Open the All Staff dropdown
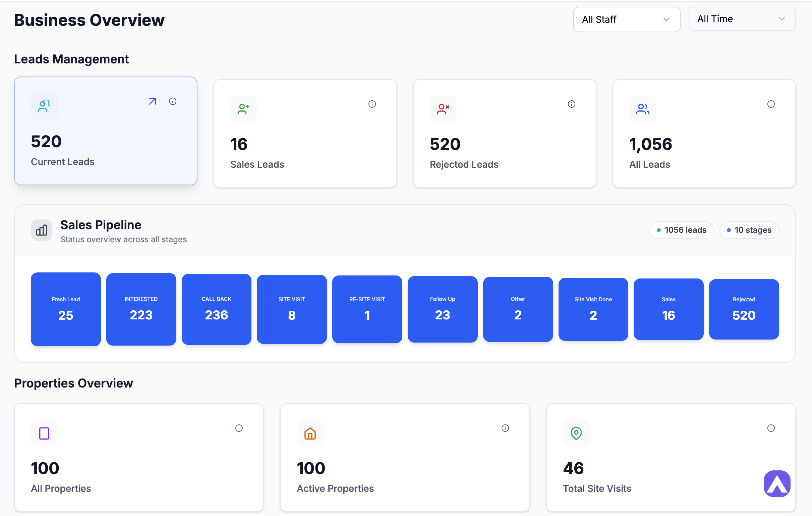 [626, 19]
